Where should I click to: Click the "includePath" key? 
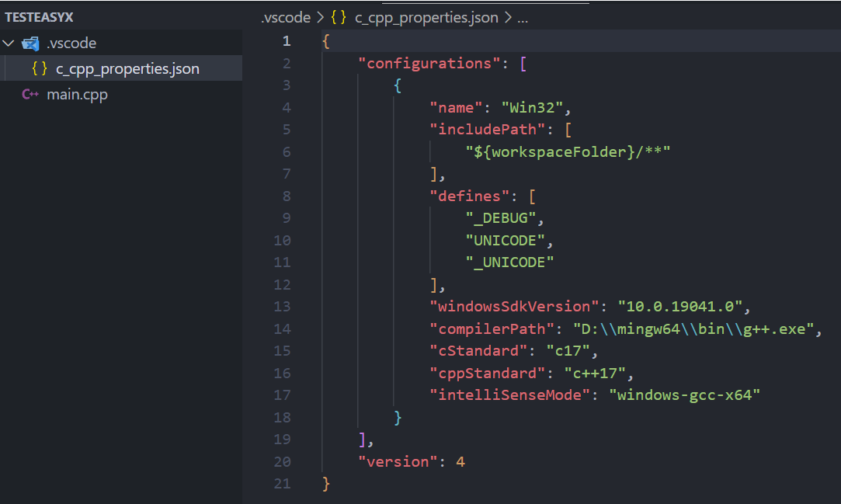pos(488,130)
